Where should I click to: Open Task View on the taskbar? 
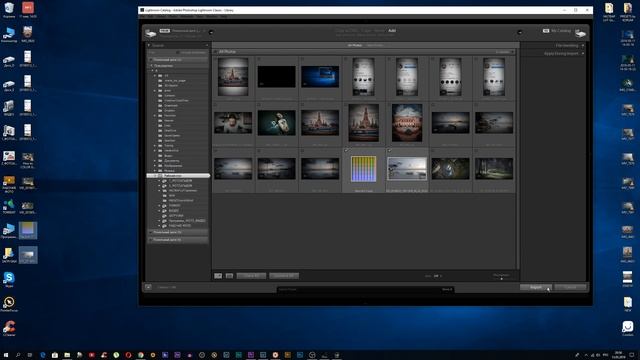point(30,355)
